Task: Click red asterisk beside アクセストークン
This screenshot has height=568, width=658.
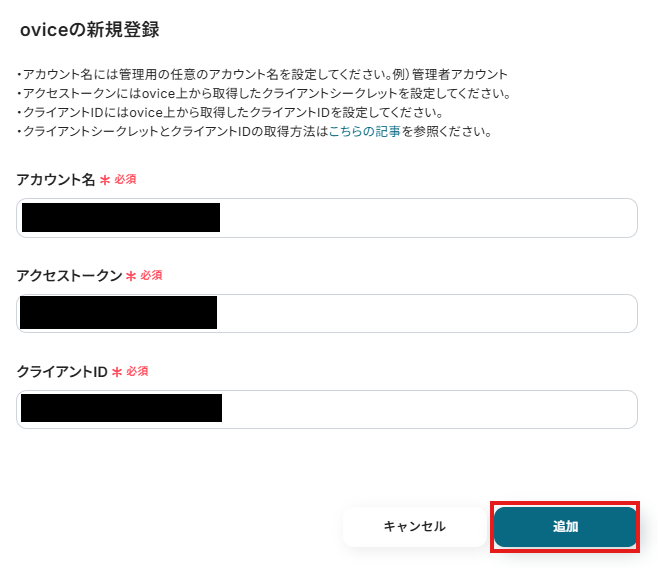Action: (131, 276)
